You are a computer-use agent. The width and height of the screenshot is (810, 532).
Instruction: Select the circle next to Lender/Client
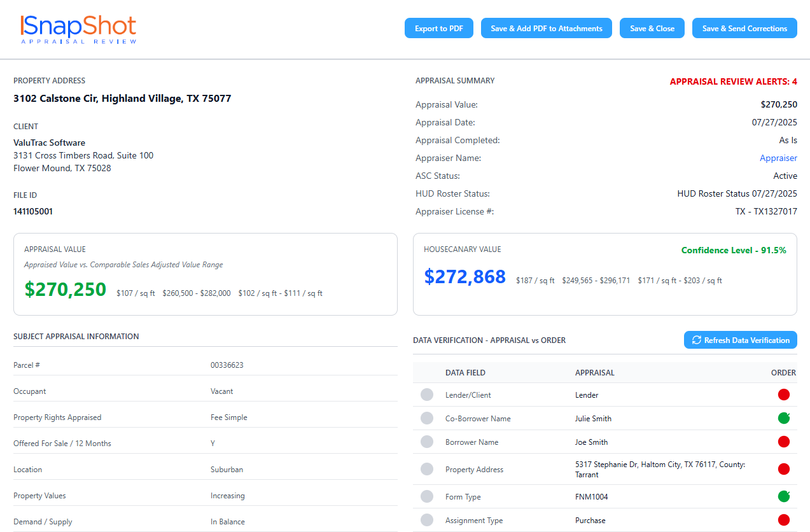[426, 395]
